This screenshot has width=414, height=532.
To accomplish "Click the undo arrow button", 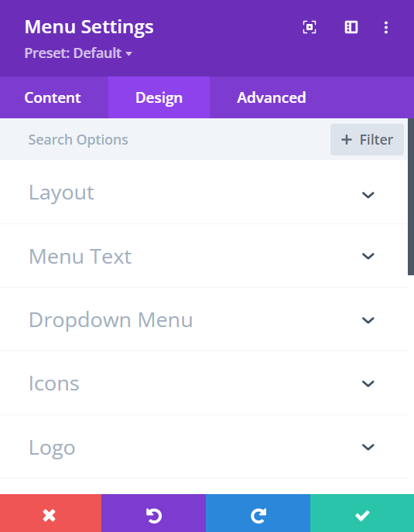I will click(153, 513).
